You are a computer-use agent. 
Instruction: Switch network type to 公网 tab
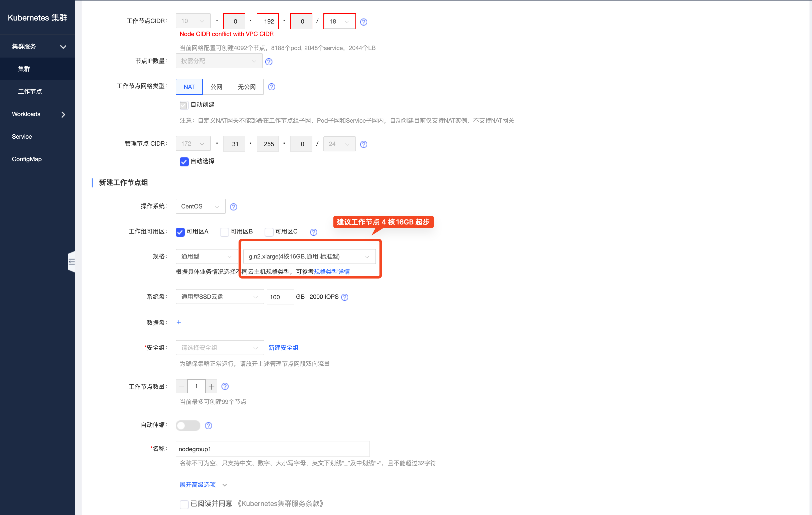(x=216, y=87)
